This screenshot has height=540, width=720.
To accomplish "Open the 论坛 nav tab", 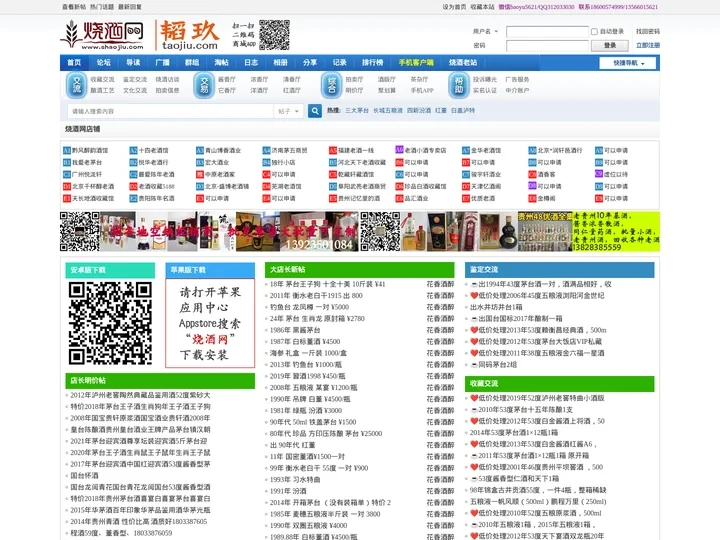I will [103, 62].
